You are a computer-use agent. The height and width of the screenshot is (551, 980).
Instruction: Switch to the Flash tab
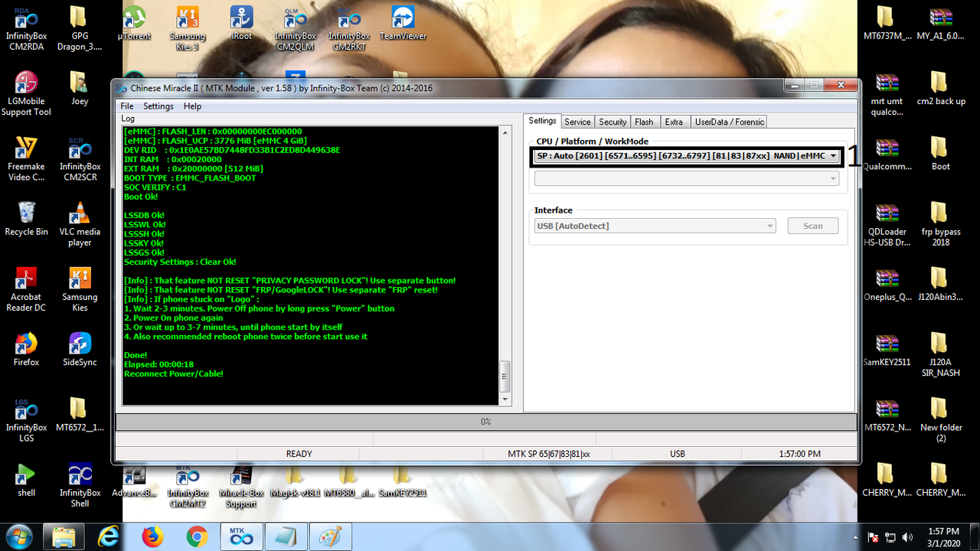coord(644,122)
